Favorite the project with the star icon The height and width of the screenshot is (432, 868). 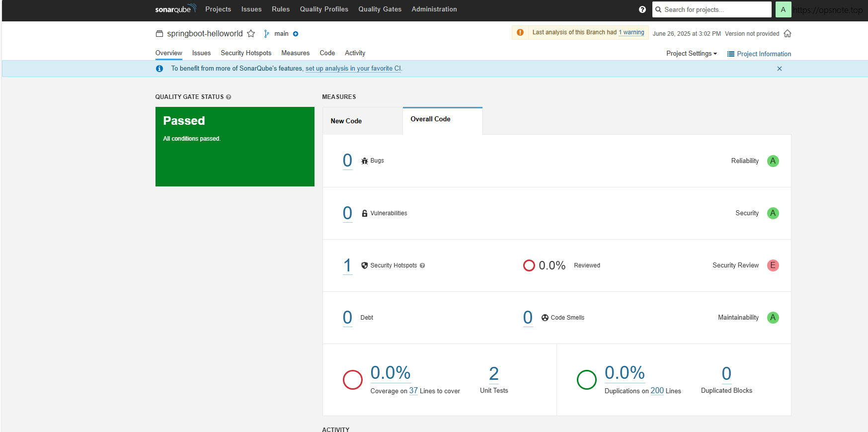[251, 34]
